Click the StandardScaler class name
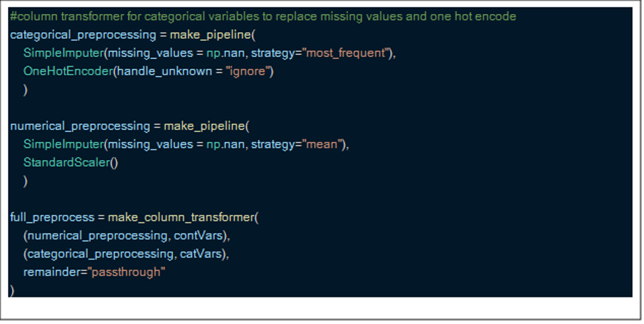This screenshot has height=324, width=644. pos(67,163)
